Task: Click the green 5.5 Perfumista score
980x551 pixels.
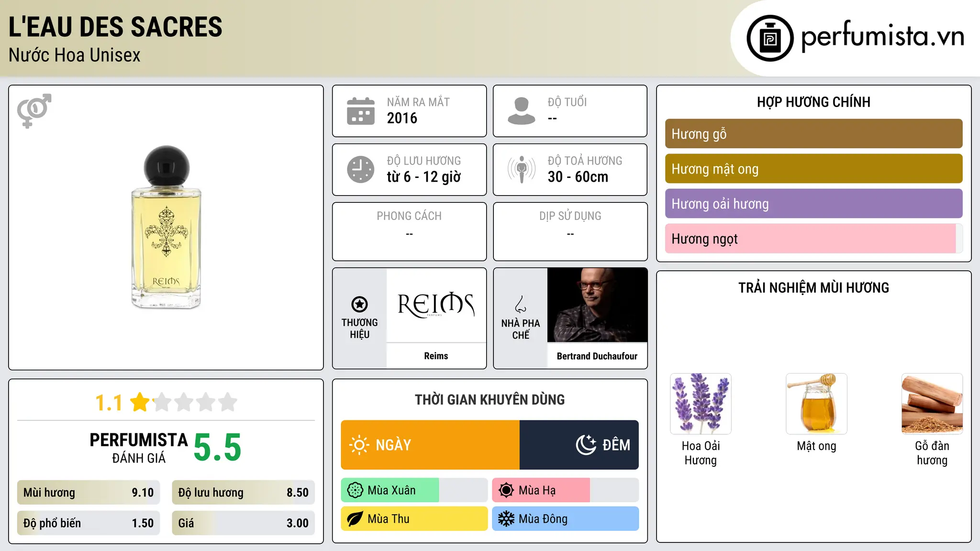Action: 217,448
